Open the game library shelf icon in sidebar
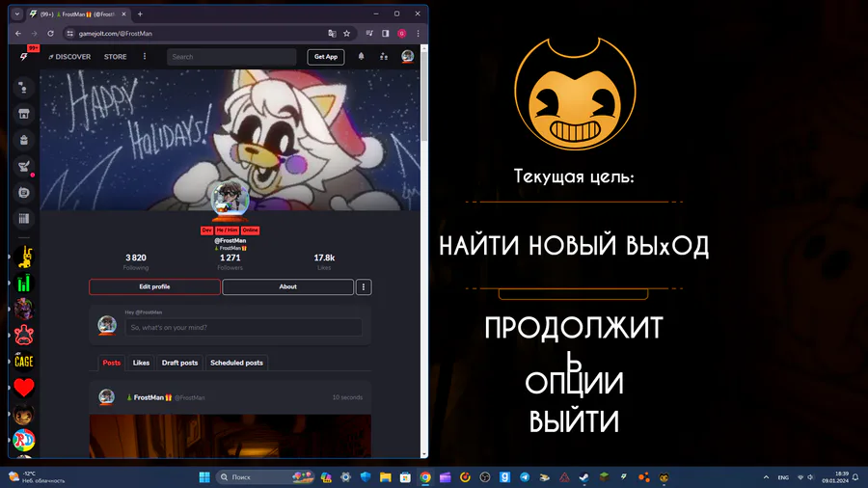This screenshot has width=868, height=488. pyautogui.click(x=24, y=219)
